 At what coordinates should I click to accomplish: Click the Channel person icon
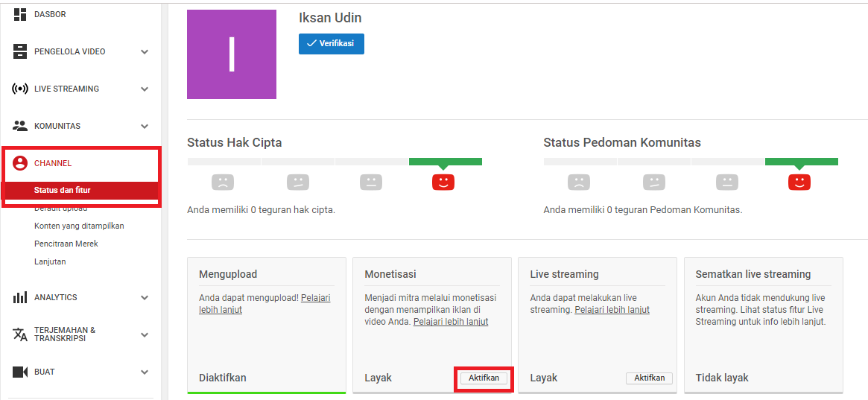click(x=20, y=163)
